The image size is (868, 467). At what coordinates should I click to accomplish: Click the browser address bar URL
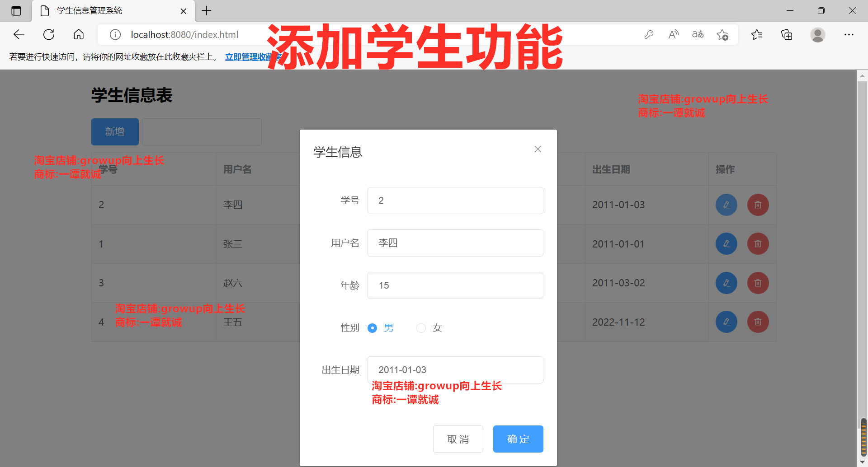(184, 35)
